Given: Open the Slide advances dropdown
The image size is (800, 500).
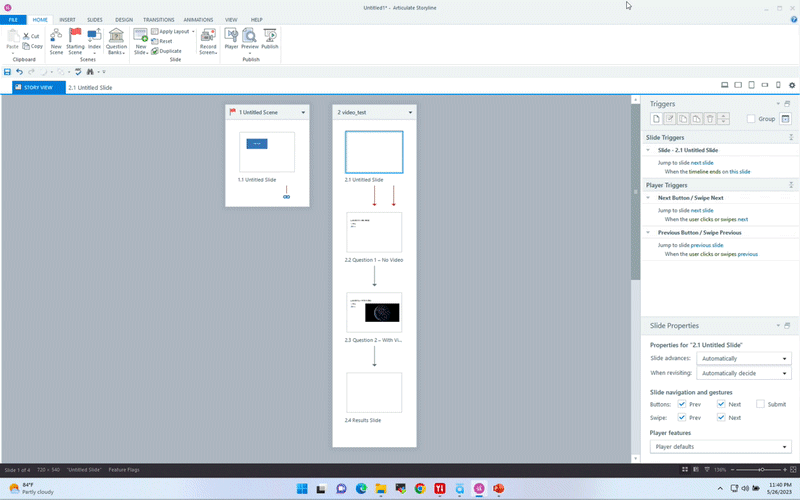Looking at the screenshot, I should pos(744,358).
